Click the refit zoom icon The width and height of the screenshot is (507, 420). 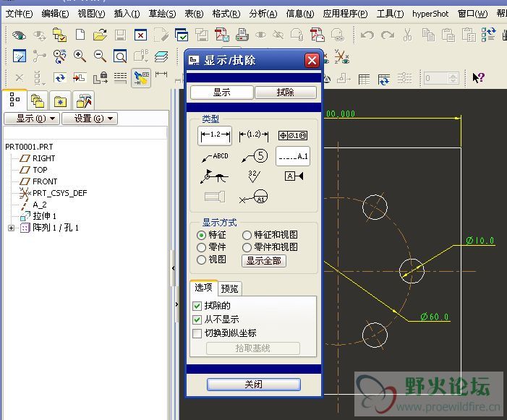tap(120, 56)
